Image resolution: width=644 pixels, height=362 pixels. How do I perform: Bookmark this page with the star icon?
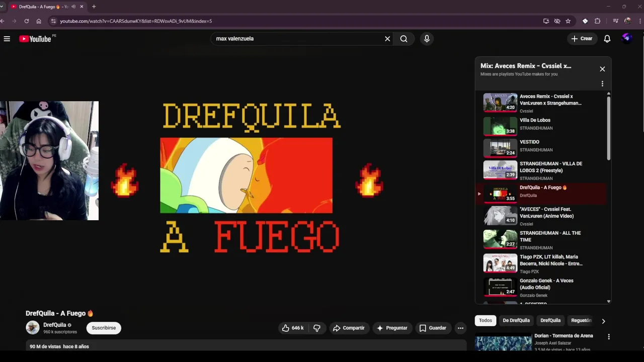click(x=568, y=21)
